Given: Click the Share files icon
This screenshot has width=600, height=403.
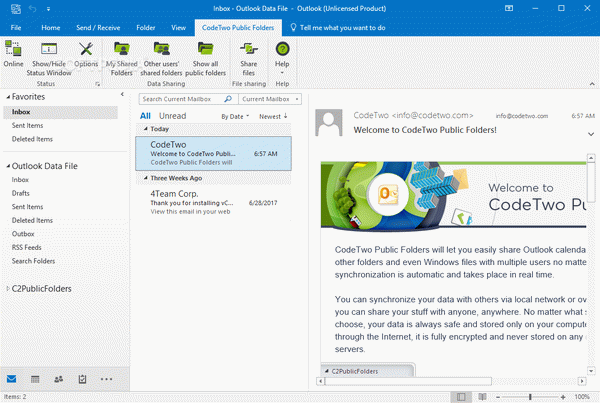Looking at the screenshot, I should point(248,55).
